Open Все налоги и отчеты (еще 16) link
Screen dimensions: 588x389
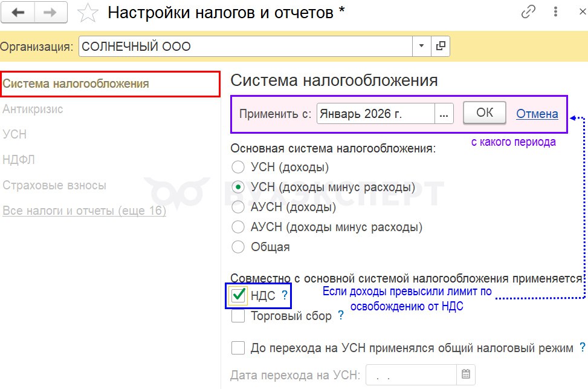click(x=84, y=211)
